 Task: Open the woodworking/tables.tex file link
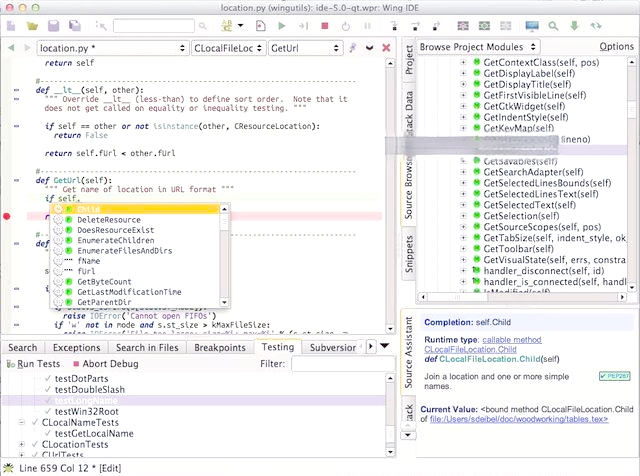click(519, 419)
